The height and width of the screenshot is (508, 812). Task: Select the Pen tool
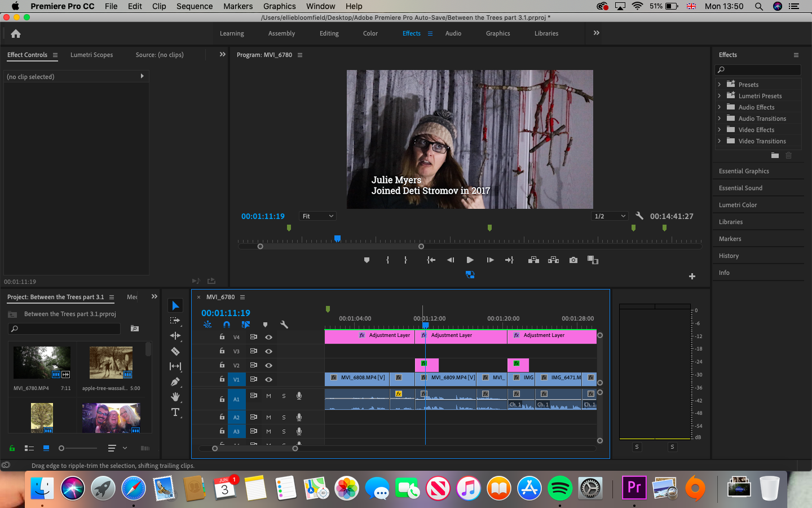click(x=175, y=382)
